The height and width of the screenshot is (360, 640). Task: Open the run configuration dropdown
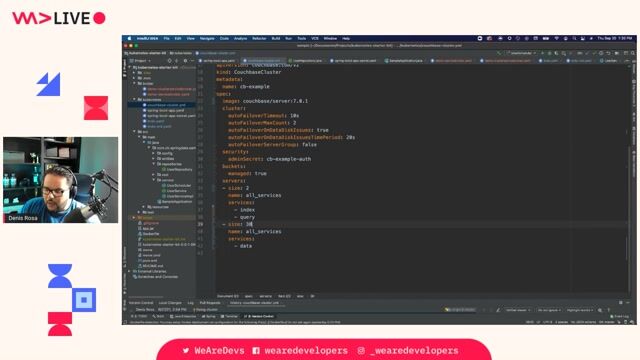pos(522,53)
